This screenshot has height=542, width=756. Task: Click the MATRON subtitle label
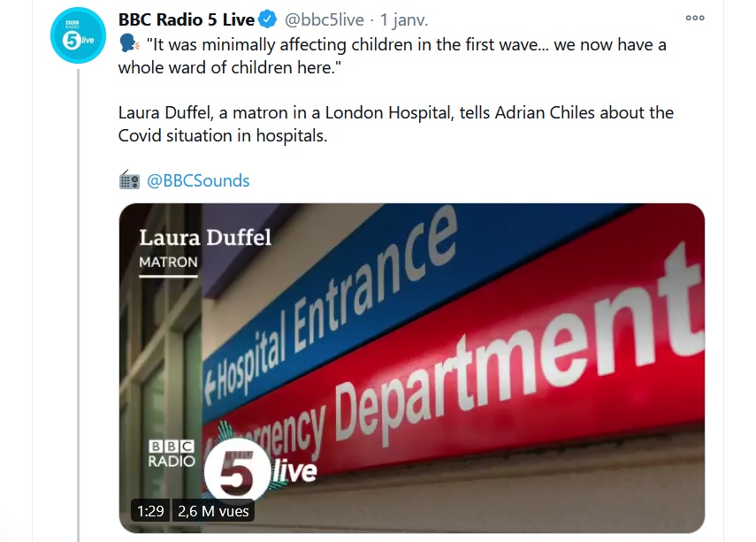[x=168, y=262]
